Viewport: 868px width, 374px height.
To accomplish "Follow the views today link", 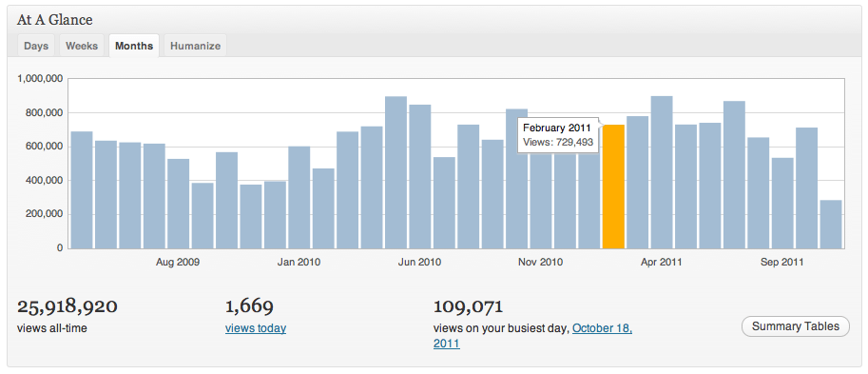I will (256, 328).
